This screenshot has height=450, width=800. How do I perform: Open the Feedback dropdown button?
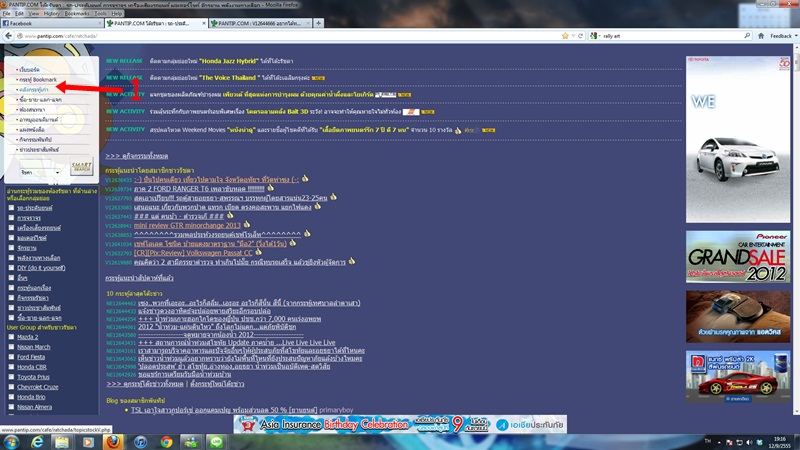pos(784,36)
